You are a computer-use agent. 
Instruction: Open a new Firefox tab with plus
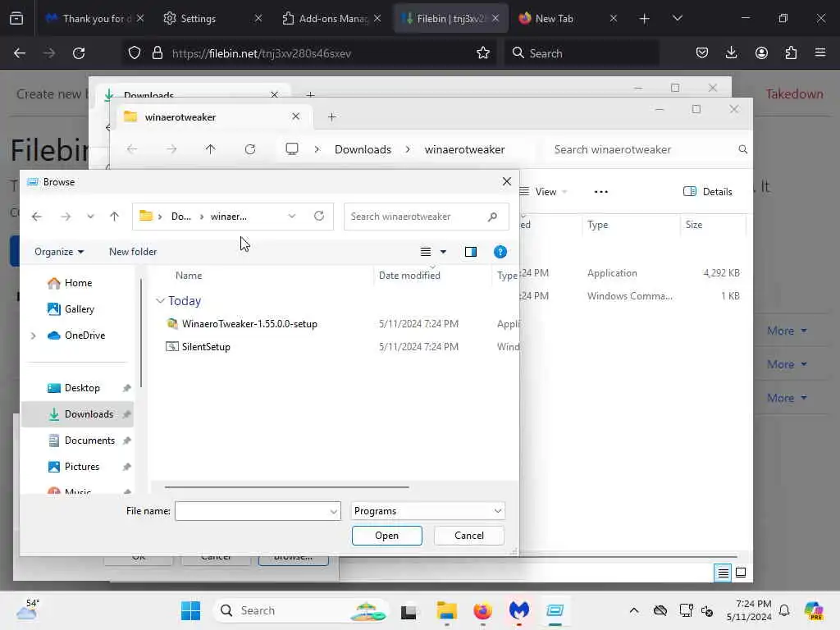click(645, 19)
